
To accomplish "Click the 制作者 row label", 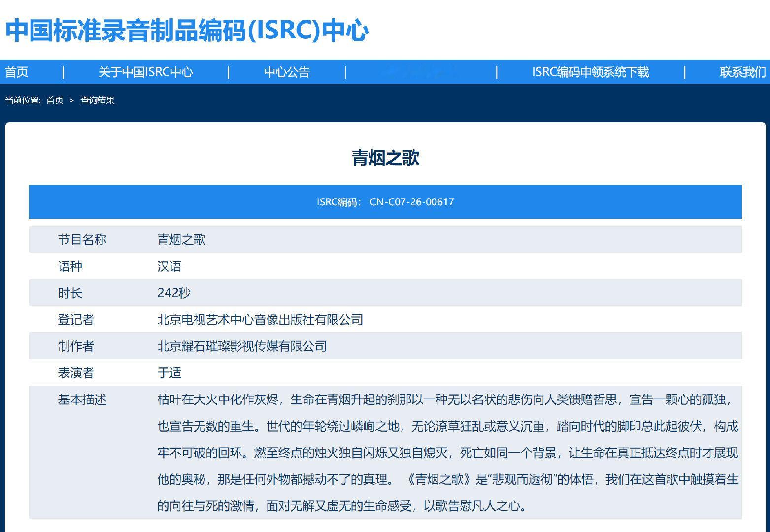I will click(x=76, y=346).
